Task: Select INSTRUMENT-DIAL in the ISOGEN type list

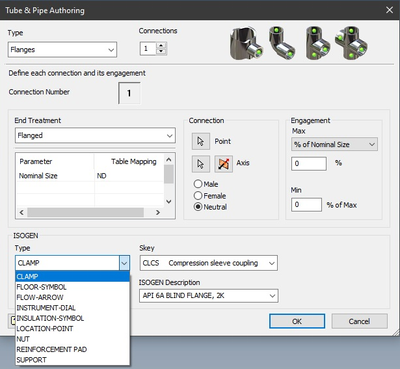Action: point(73,308)
